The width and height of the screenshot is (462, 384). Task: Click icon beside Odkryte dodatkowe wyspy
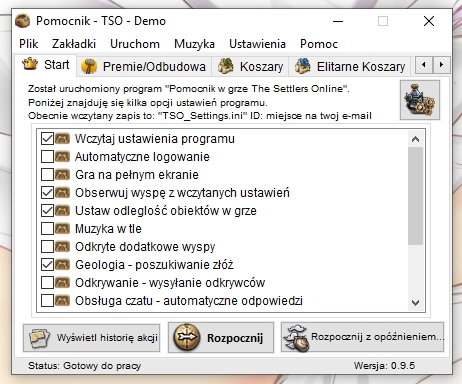coord(62,246)
